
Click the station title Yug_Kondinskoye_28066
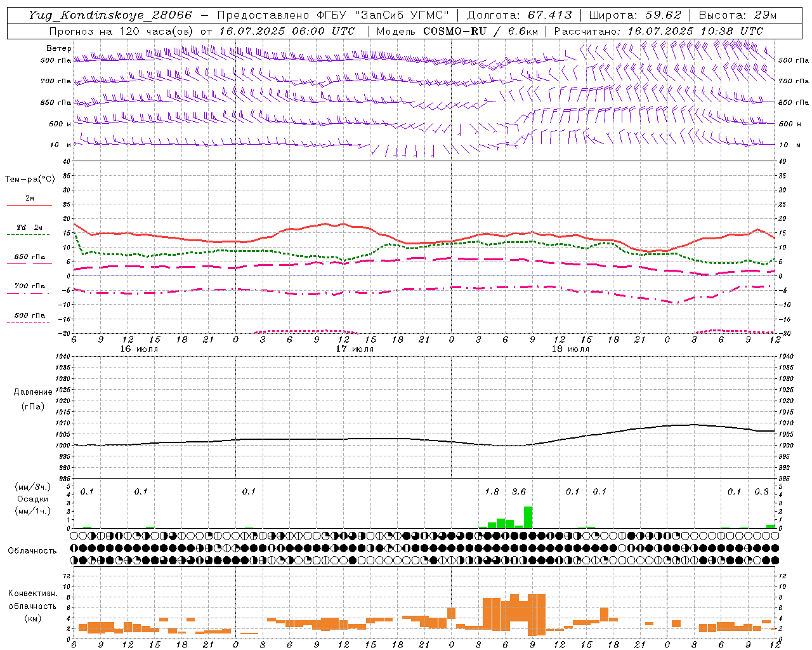pyautogui.click(x=110, y=15)
